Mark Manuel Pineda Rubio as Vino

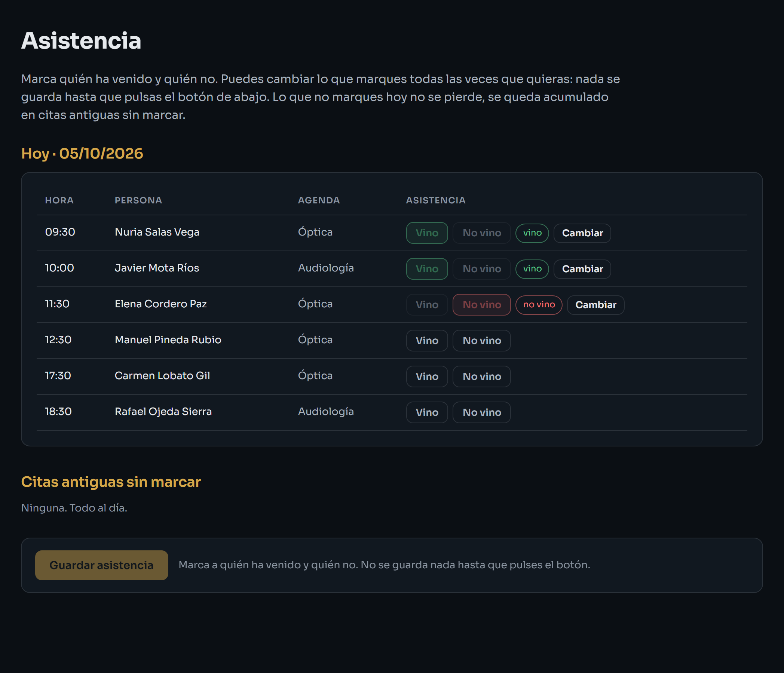(427, 341)
